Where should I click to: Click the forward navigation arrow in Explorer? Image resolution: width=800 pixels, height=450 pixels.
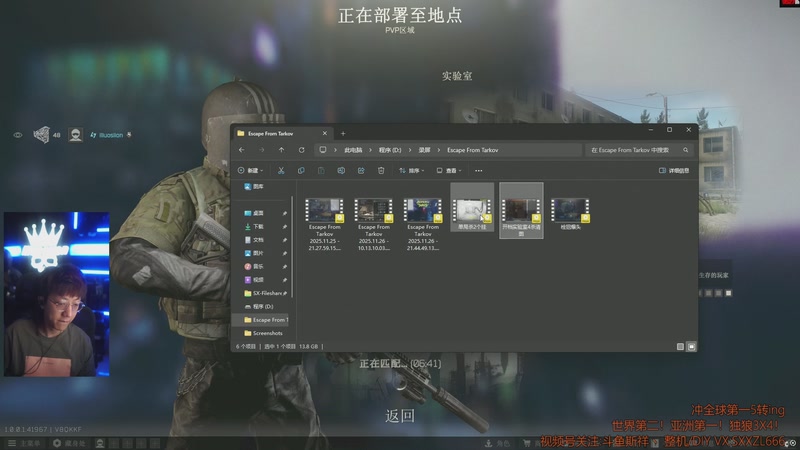pyautogui.click(x=262, y=150)
